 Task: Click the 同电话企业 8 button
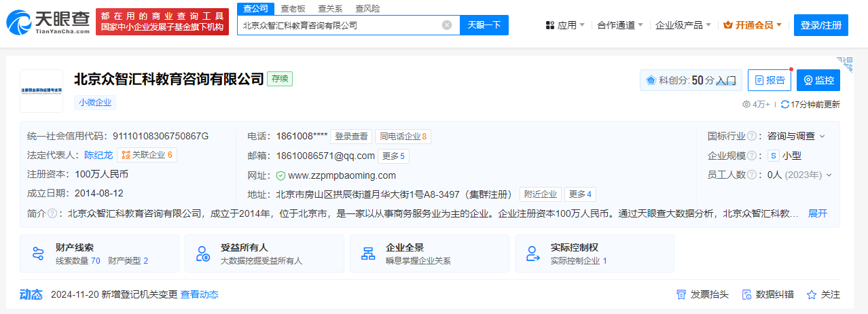click(403, 136)
